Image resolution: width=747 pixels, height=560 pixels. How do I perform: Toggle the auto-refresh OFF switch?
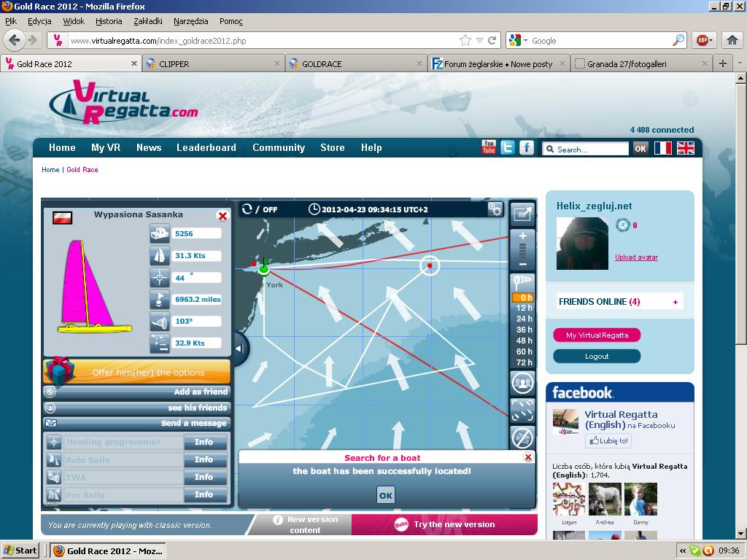pos(260,209)
